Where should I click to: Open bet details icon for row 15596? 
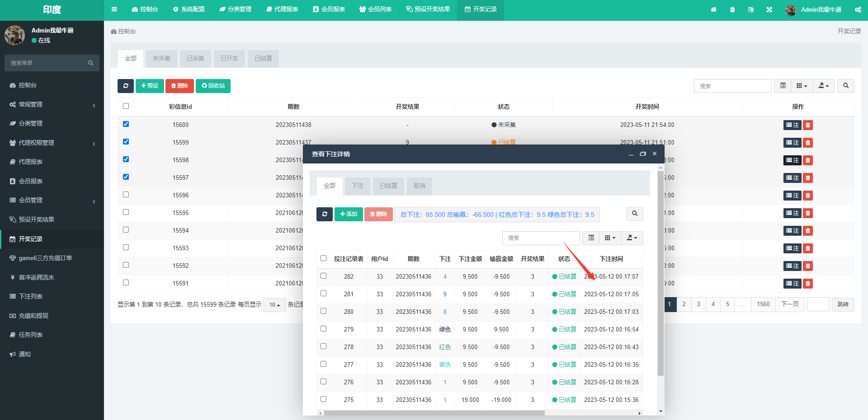[792, 196]
